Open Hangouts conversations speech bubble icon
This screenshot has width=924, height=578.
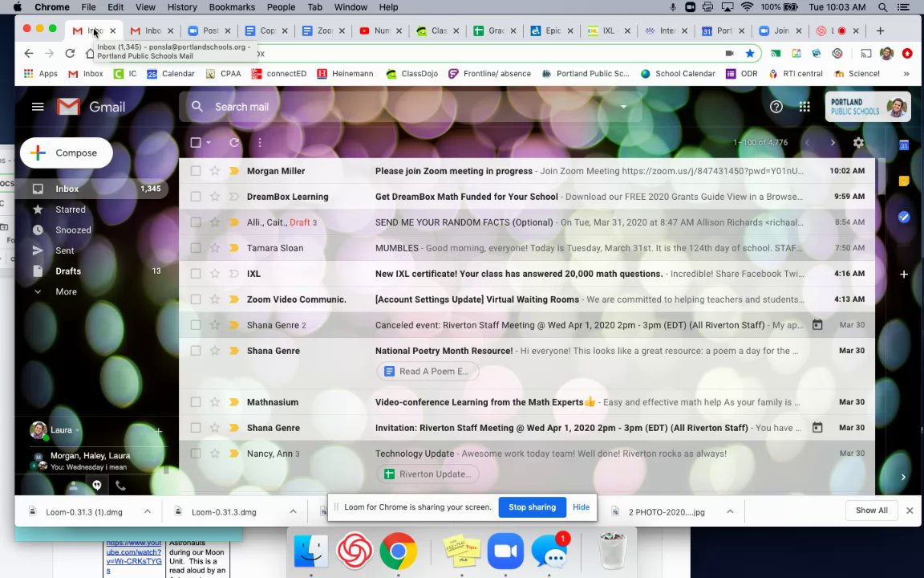(96, 486)
